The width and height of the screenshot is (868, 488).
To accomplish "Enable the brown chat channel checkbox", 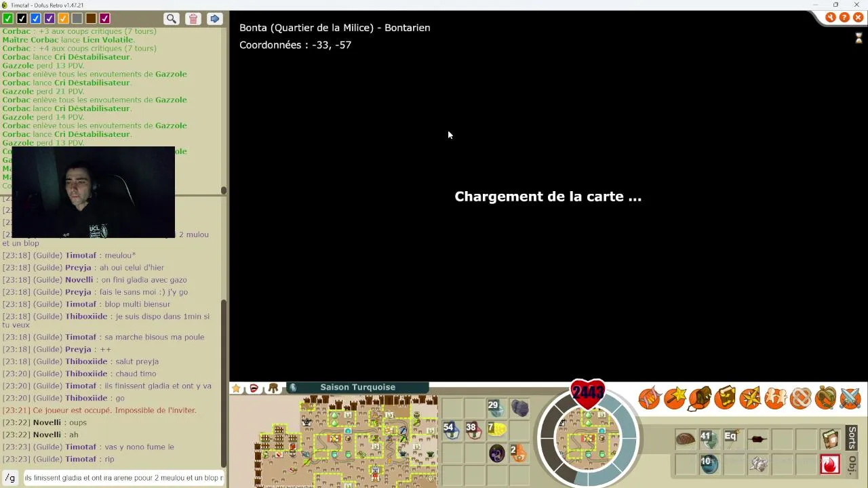I will pyautogui.click(x=91, y=19).
